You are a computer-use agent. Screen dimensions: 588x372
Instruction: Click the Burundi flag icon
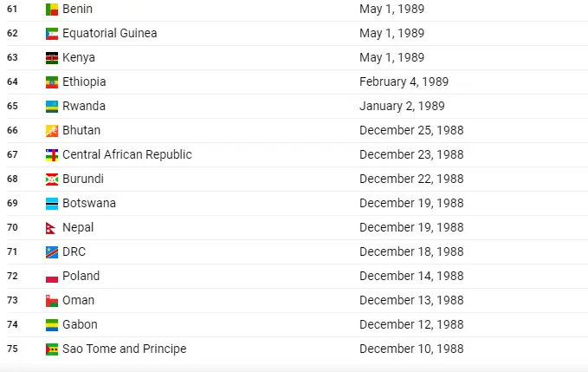52,179
